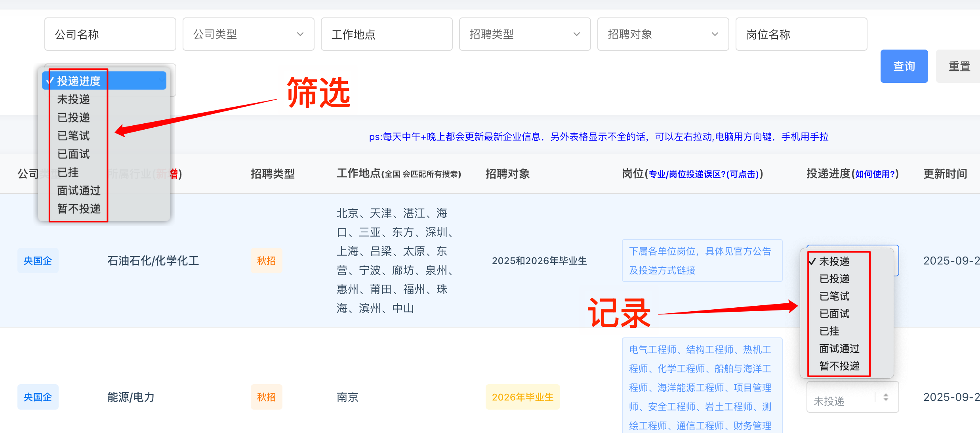Click the 岗位名称 input field

click(x=801, y=34)
